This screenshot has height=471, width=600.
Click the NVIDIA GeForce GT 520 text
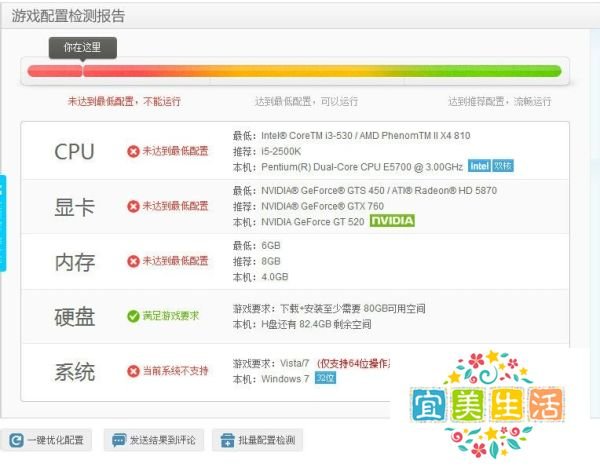pyautogui.click(x=312, y=222)
